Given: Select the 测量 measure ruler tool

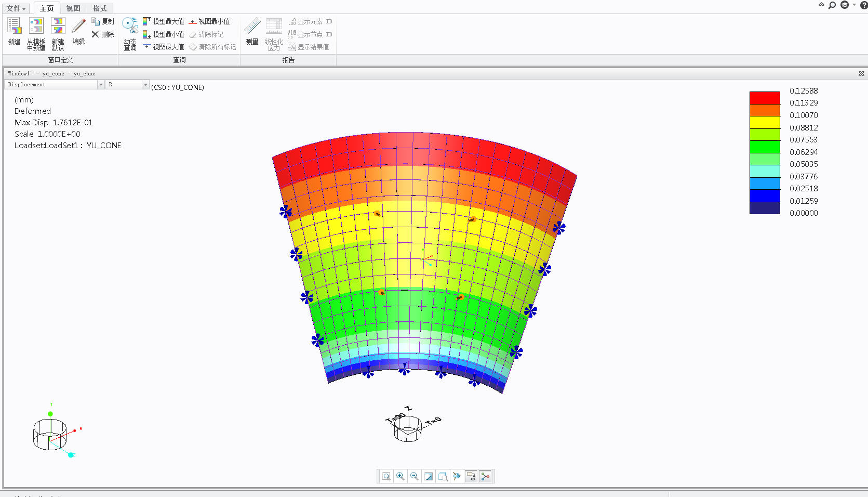Looking at the screenshot, I should tap(252, 31).
